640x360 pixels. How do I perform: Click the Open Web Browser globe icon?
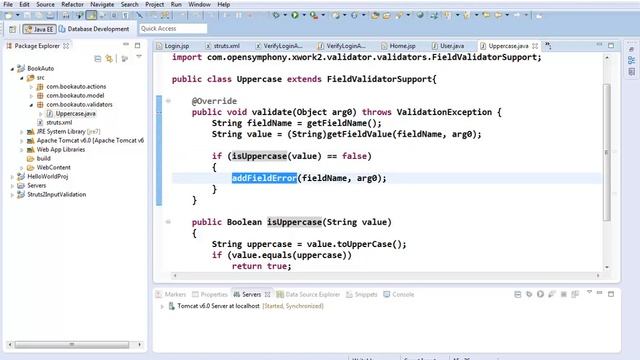420,16
